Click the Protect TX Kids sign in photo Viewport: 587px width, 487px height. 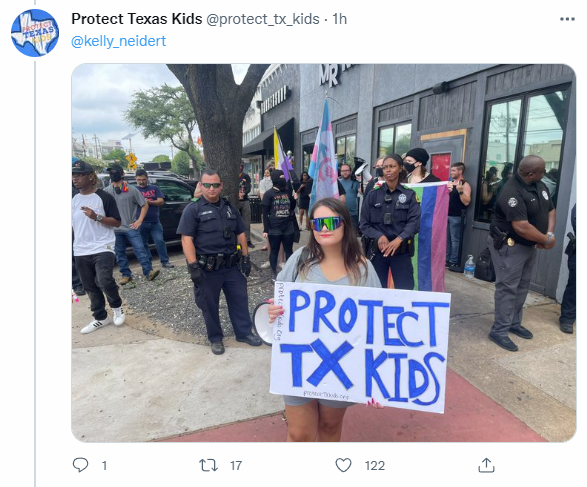pyautogui.click(x=361, y=346)
